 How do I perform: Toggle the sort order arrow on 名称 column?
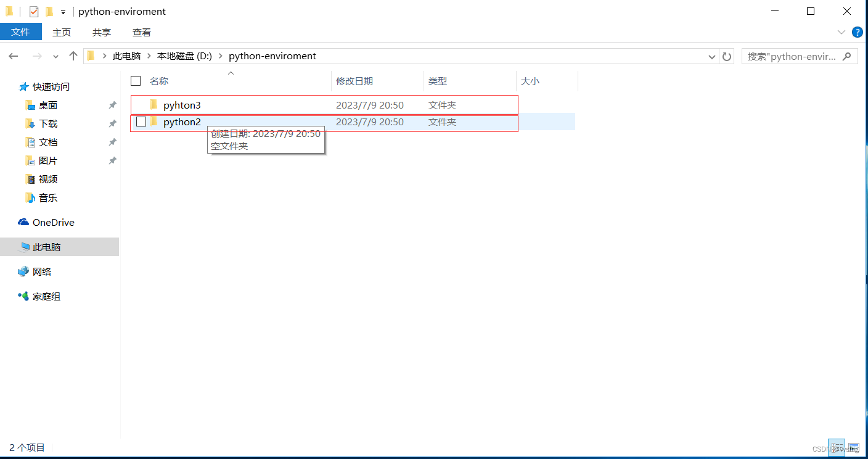pyautogui.click(x=231, y=72)
